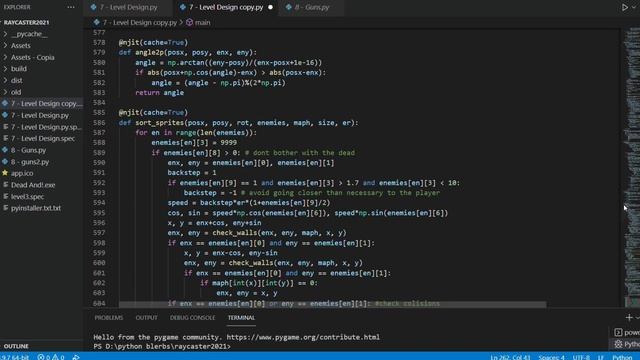The height and width of the screenshot is (360, 640).
Task: Click Spaces: 4 indentation status entry
Action: pos(551,357)
